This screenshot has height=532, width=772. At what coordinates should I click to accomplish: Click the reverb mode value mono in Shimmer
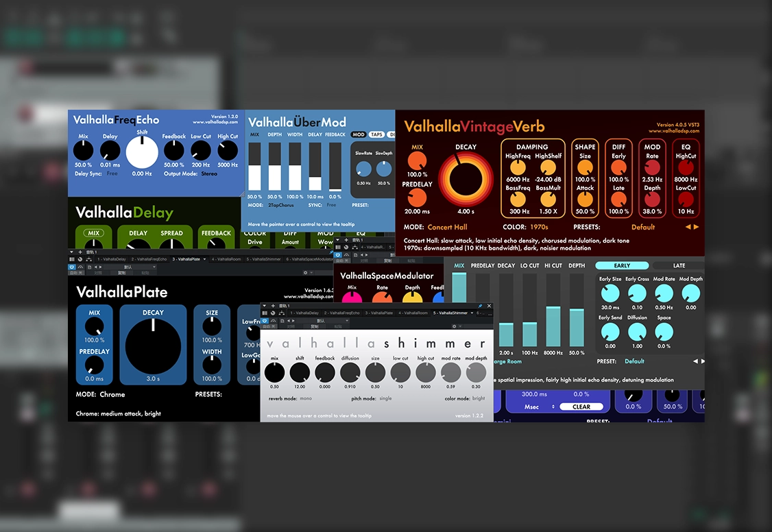click(x=306, y=398)
